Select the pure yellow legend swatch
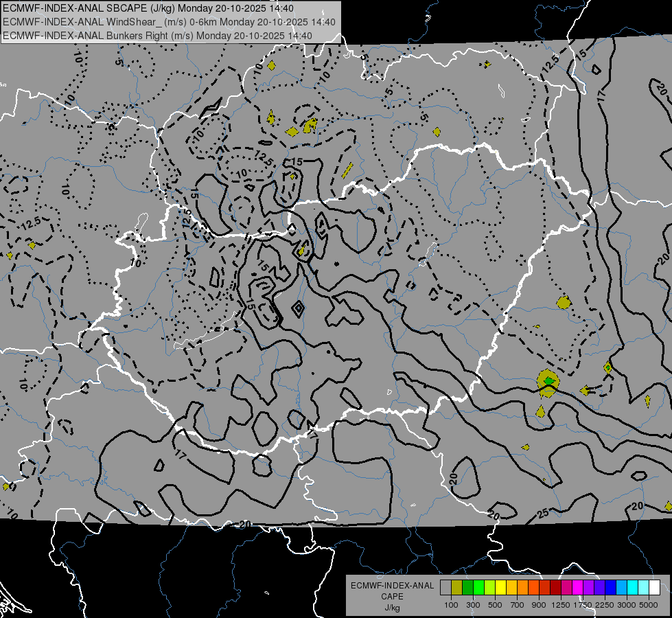Screen dimensions: 672x618 pos(500,588)
